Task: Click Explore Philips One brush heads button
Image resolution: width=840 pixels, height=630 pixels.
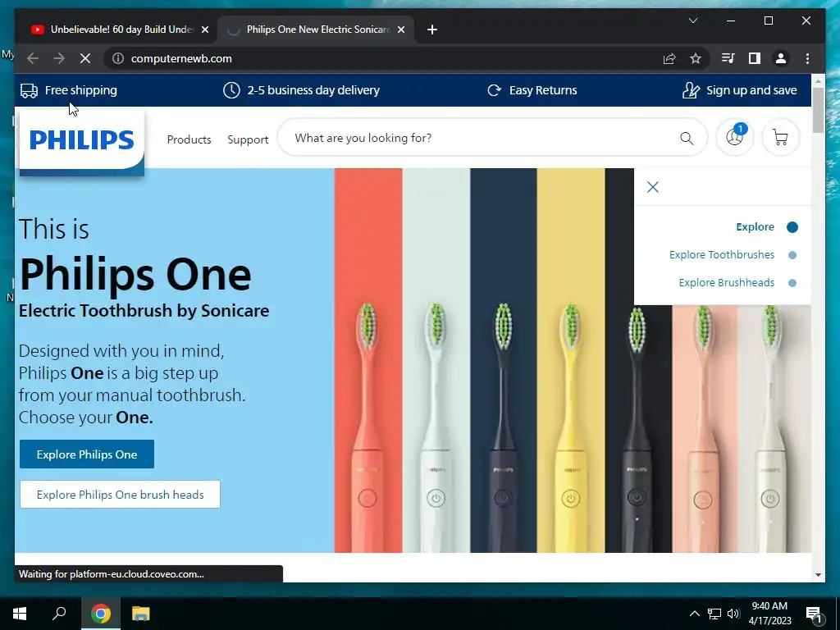Action: pyautogui.click(x=120, y=495)
